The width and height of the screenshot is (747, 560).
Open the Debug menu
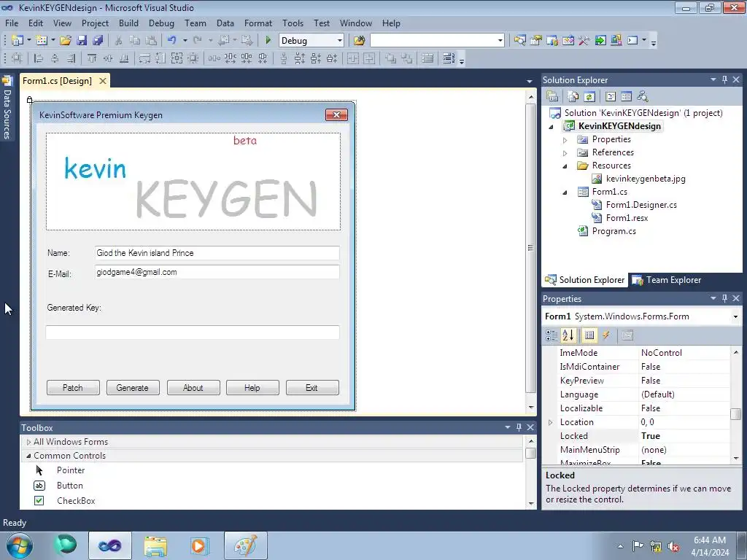pos(161,23)
